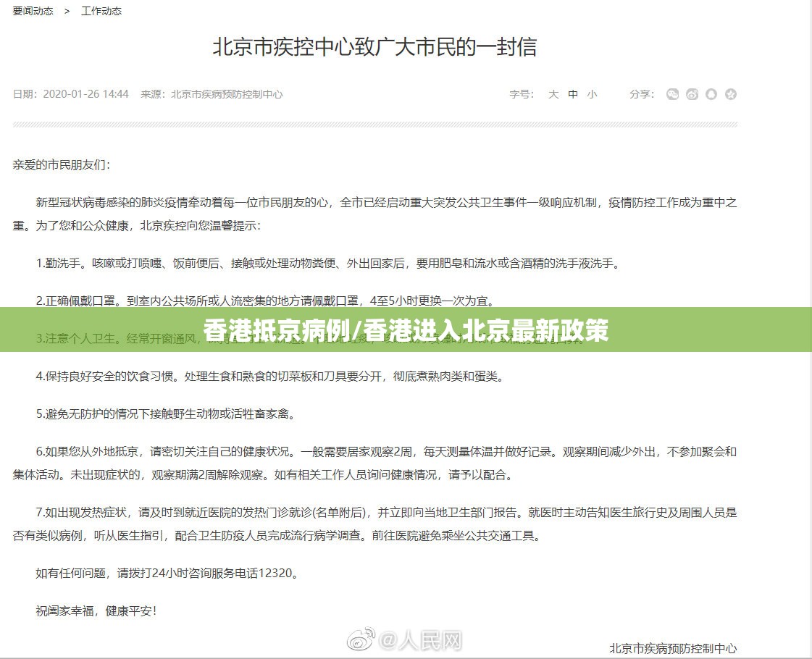Set font size to 小 (small)
The height and width of the screenshot is (659, 812).
[593, 94]
